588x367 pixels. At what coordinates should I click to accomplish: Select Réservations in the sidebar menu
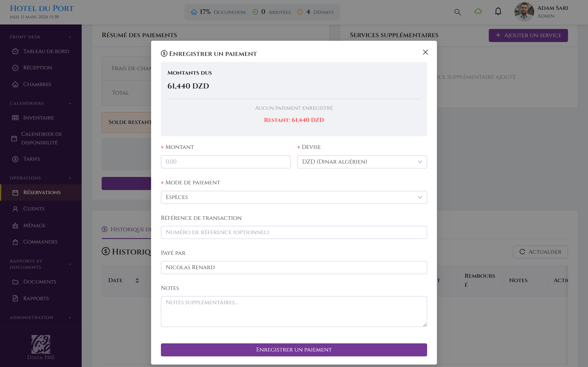click(x=42, y=192)
